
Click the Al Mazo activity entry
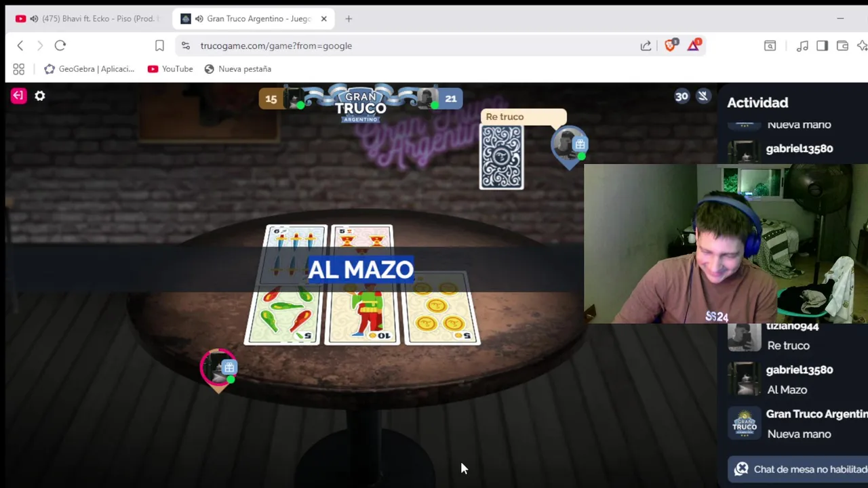pyautogui.click(x=787, y=390)
